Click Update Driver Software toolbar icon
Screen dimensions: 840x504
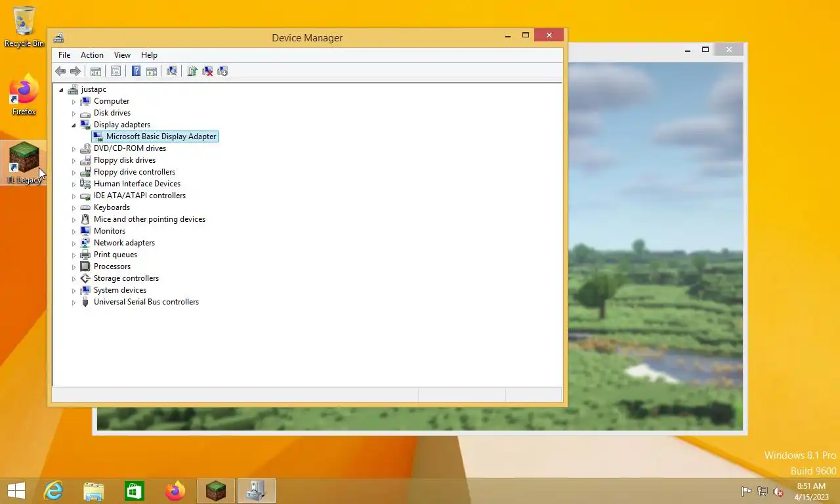point(192,71)
